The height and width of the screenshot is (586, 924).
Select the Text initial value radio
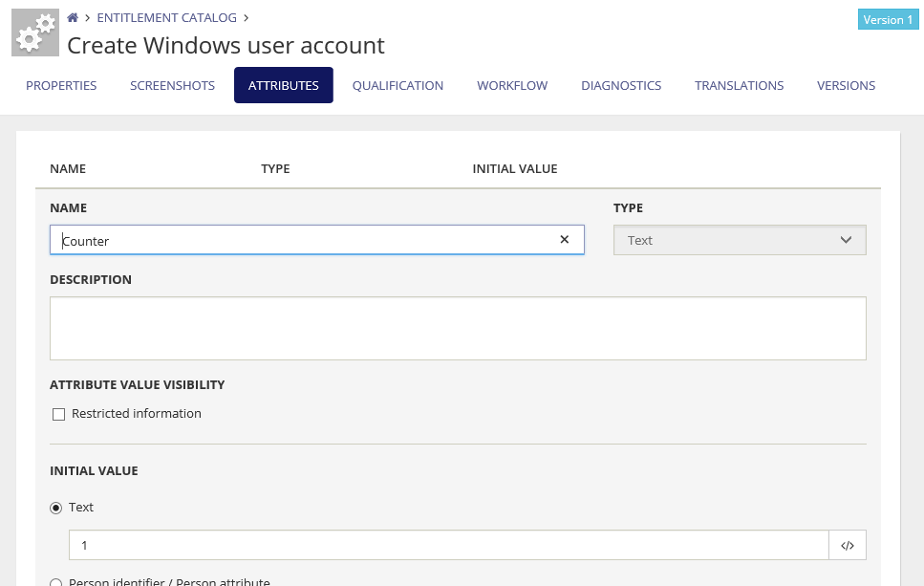click(56, 508)
